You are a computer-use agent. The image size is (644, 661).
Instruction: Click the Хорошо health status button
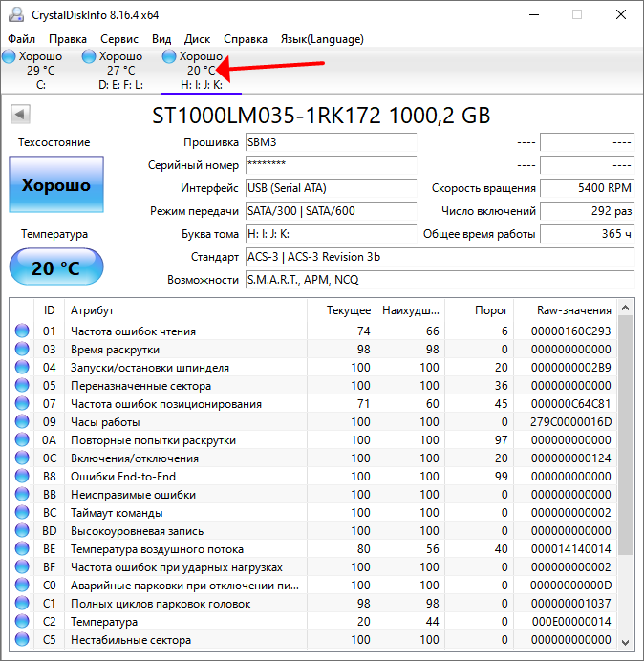56,184
